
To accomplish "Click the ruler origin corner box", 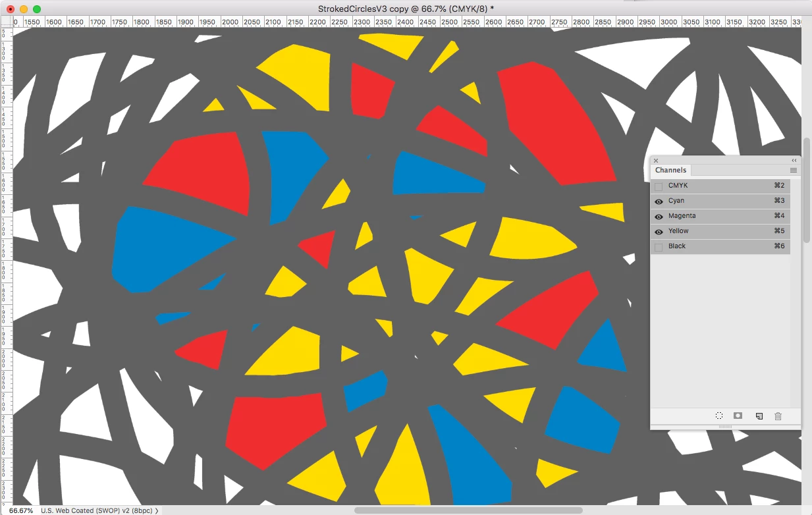I will (x=7, y=22).
